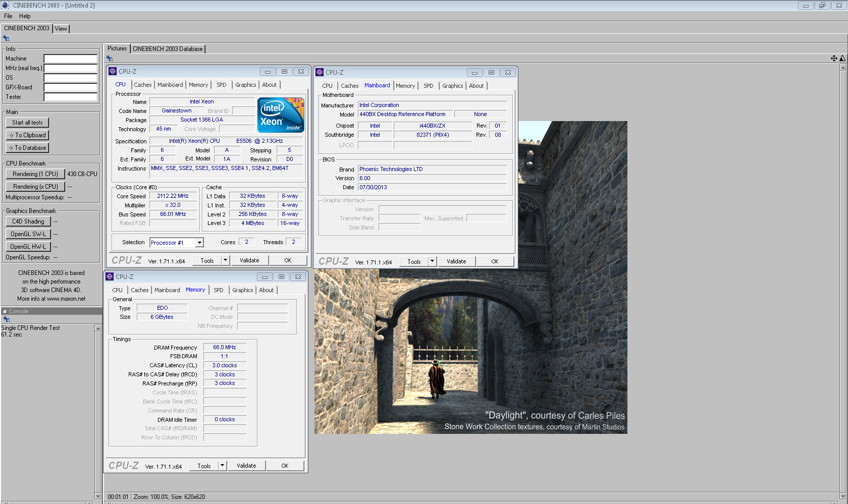Viewport: 848px width, 504px height.
Task: Click the console scrollbar down arrow
Action: 98,496
